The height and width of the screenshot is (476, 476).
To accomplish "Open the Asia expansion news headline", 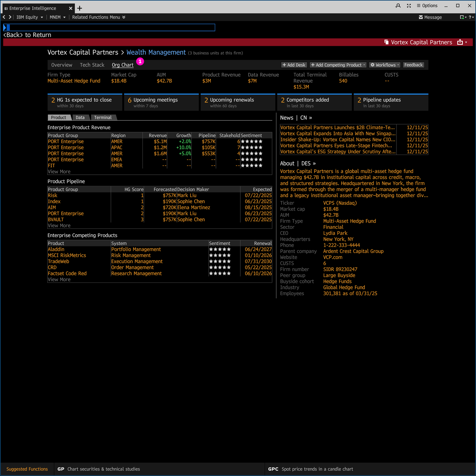I will [338, 134].
